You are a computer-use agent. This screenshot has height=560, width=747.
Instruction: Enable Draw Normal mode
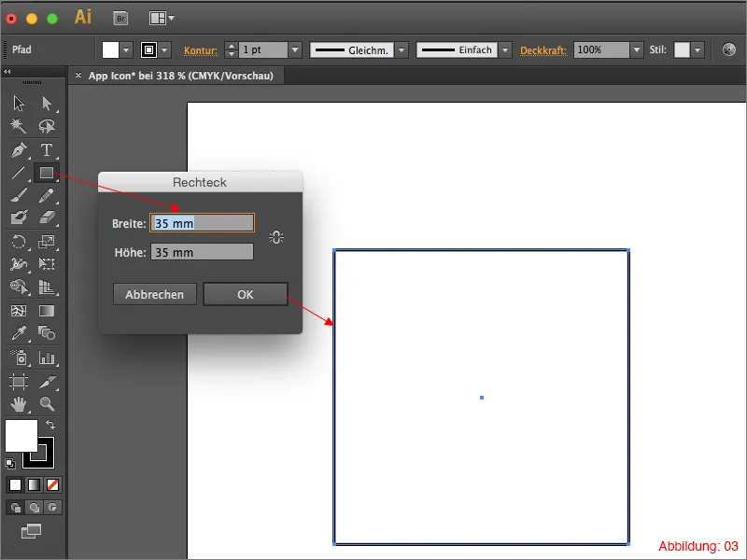[x=15, y=507]
